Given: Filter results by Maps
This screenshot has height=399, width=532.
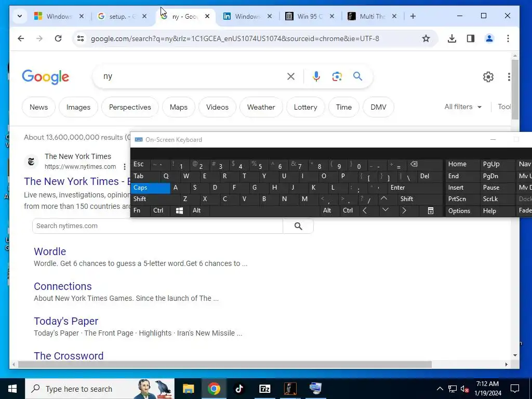Looking at the screenshot, I should coord(179,107).
